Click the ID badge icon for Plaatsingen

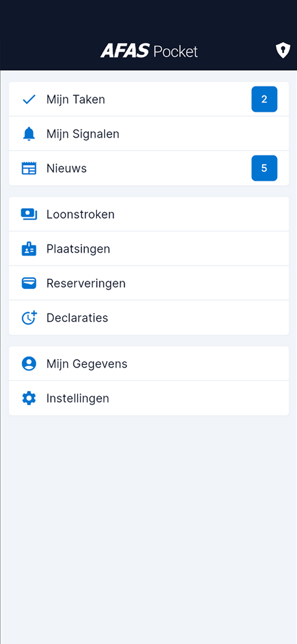tap(29, 249)
